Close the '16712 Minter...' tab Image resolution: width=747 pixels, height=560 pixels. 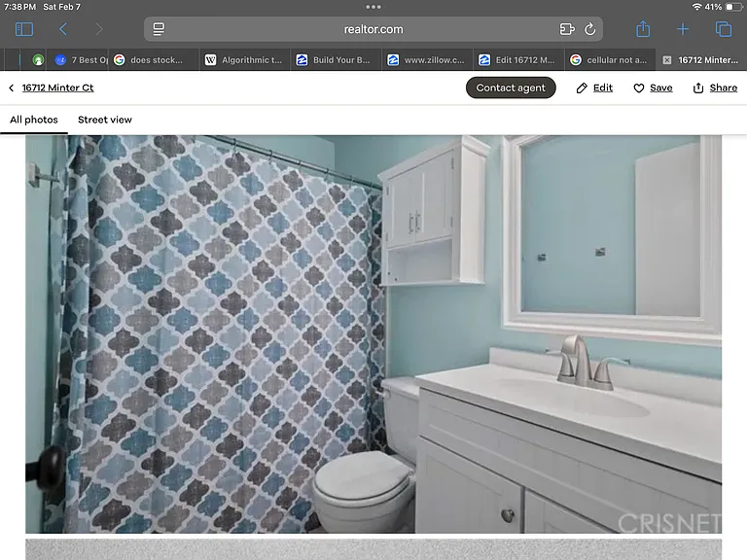667,60
